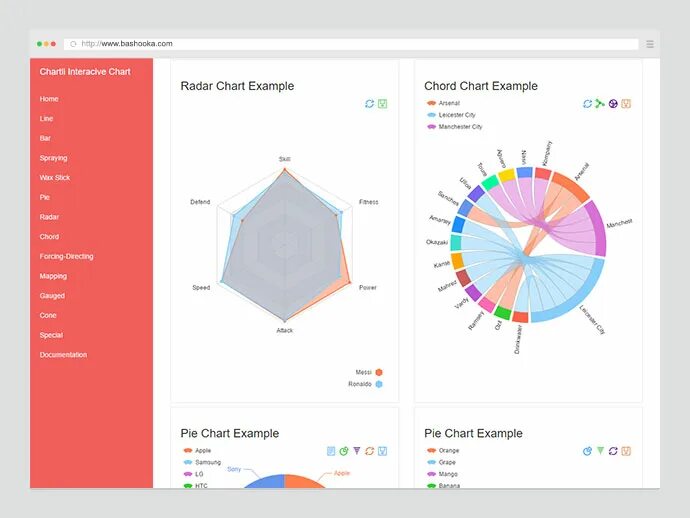Screen dimensions: 690x518
Task: Toggle Manchester City in chord legend
Action: [455, 127]
